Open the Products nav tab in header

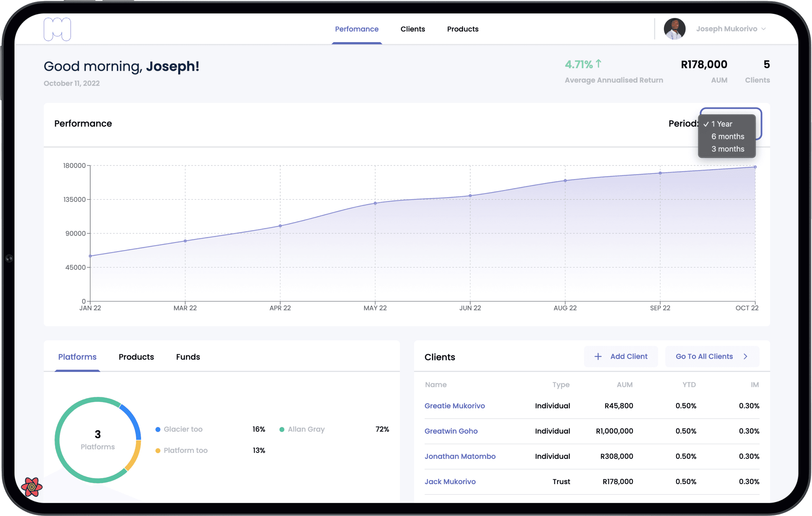point(463,29)
